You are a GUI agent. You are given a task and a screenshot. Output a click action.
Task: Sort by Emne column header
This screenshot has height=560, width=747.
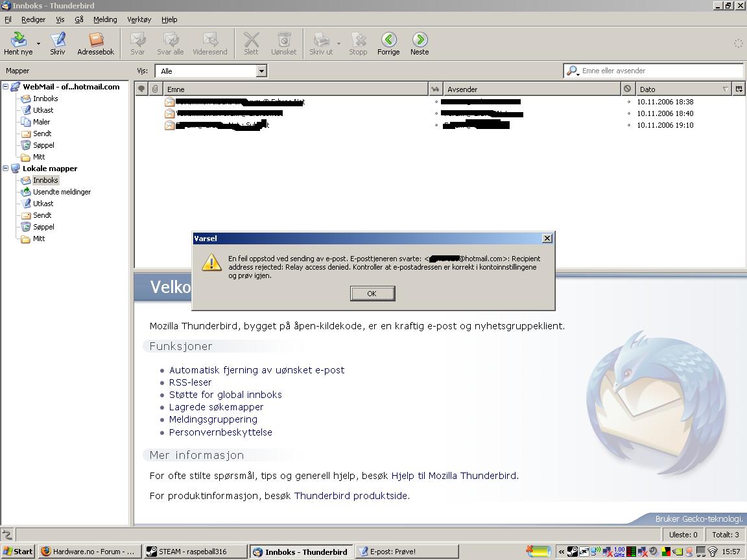[296, 89]
